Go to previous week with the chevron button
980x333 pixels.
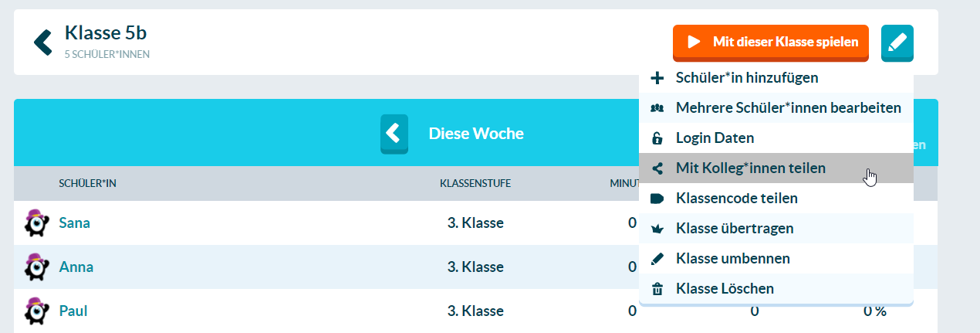[x=394, y=134]
